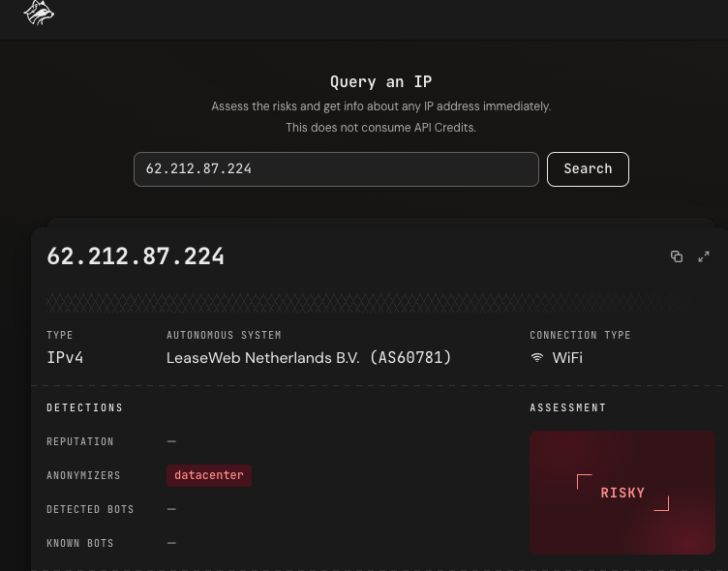Click the DETECTED BOTS row label
Screen dimensions: 728x571
point(90,509)
